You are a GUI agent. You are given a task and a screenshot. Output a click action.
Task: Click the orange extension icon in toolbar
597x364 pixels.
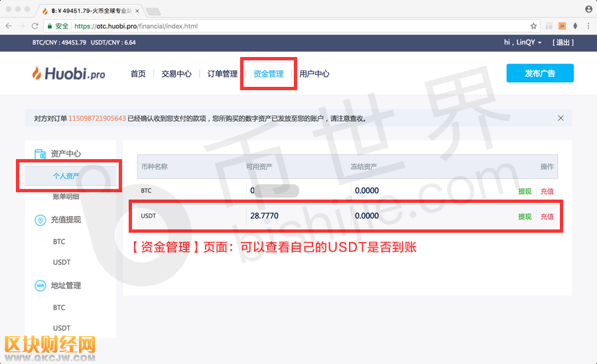(562, 26)
